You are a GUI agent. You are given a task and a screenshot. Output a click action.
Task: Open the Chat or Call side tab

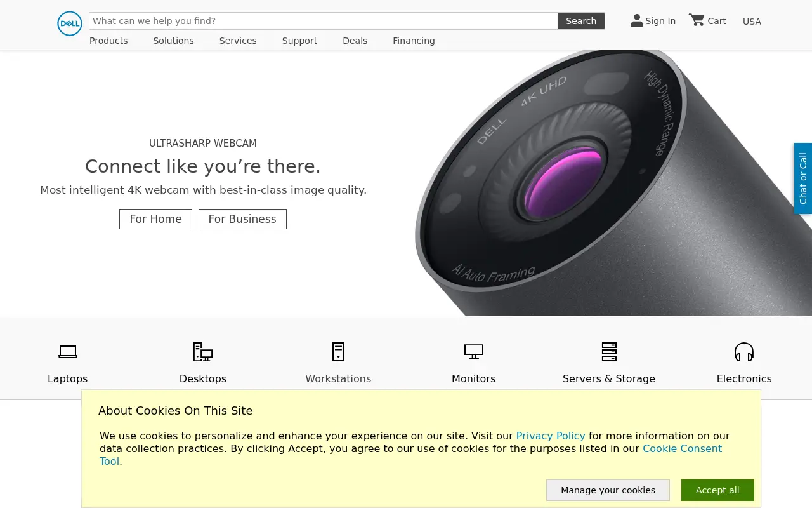coord(803,178)
